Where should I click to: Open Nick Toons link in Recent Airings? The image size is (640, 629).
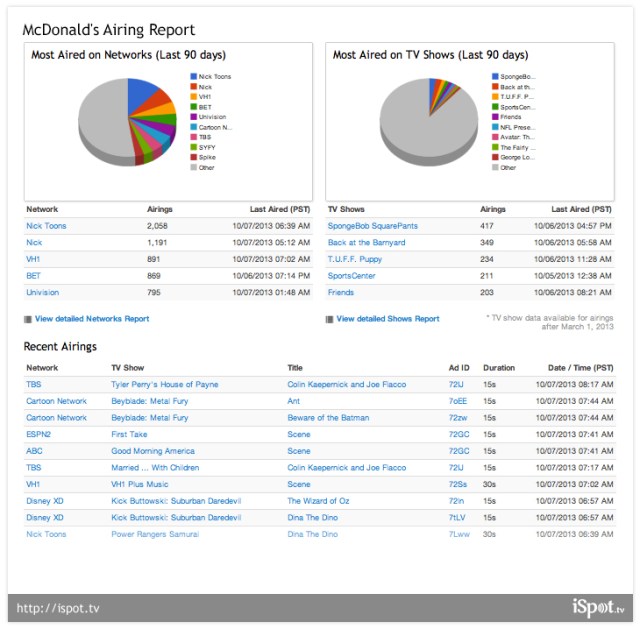click(46, 534)
